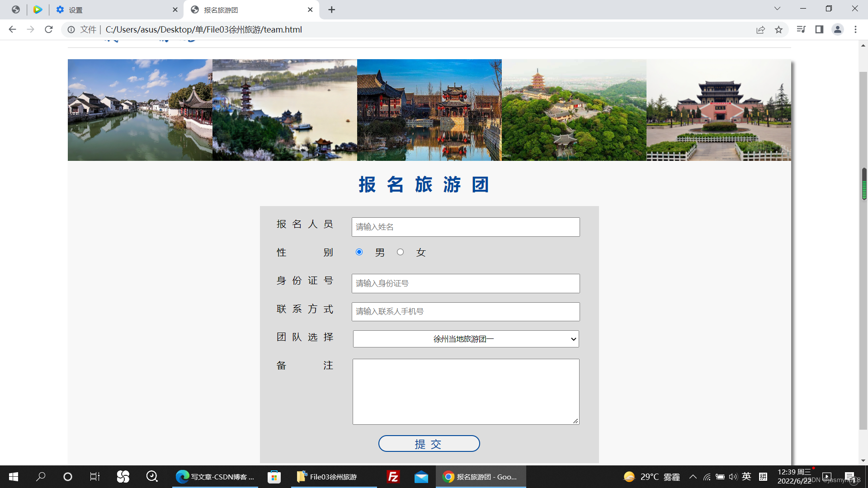868x488 pixels.
Task: Open the 徐州当地旅游团一 team dropdown
Action: 466,339
